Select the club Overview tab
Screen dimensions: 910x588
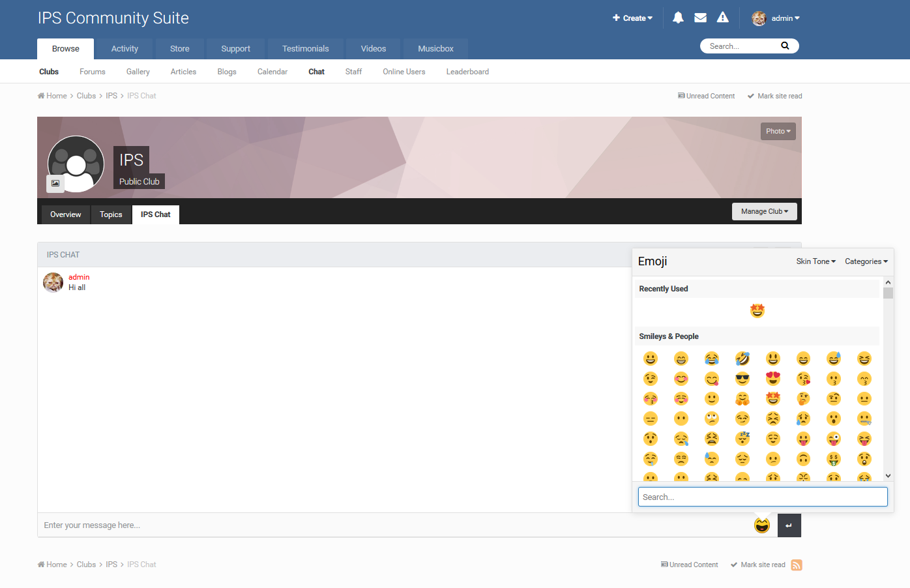coord(66,214)
